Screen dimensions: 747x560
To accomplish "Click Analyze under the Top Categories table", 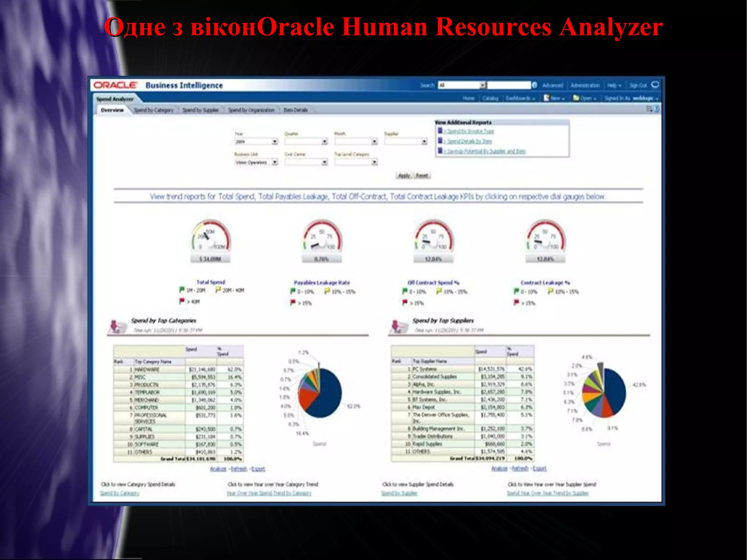I will click(218, 469).
